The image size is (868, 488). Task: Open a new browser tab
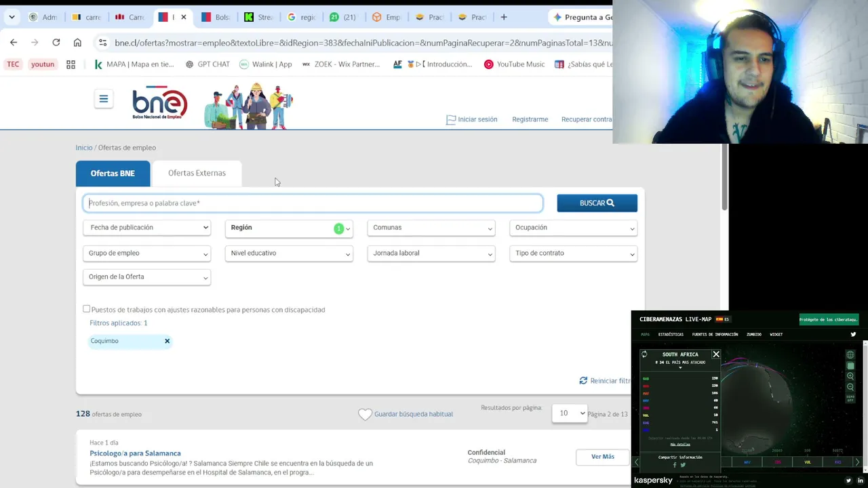click(x=504, y=17)
